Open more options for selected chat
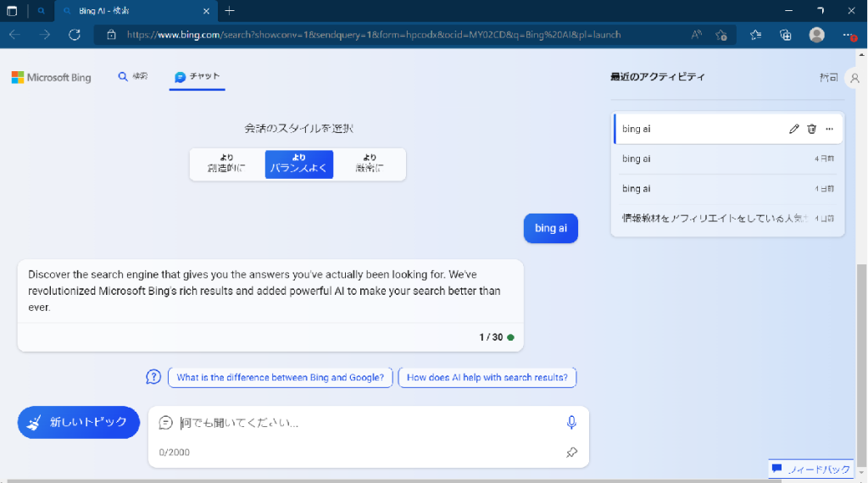The image size is (868, 483). click(829, 129)
